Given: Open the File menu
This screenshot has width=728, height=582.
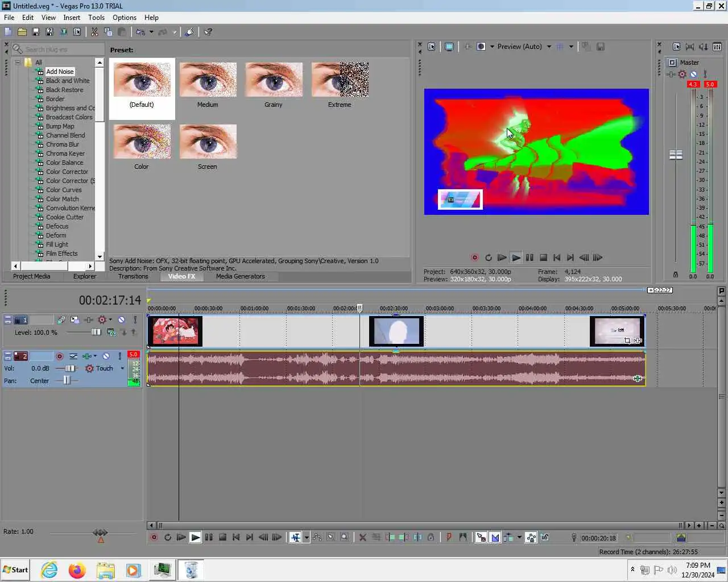Looking at the screenshot, I should pos(9,18).
